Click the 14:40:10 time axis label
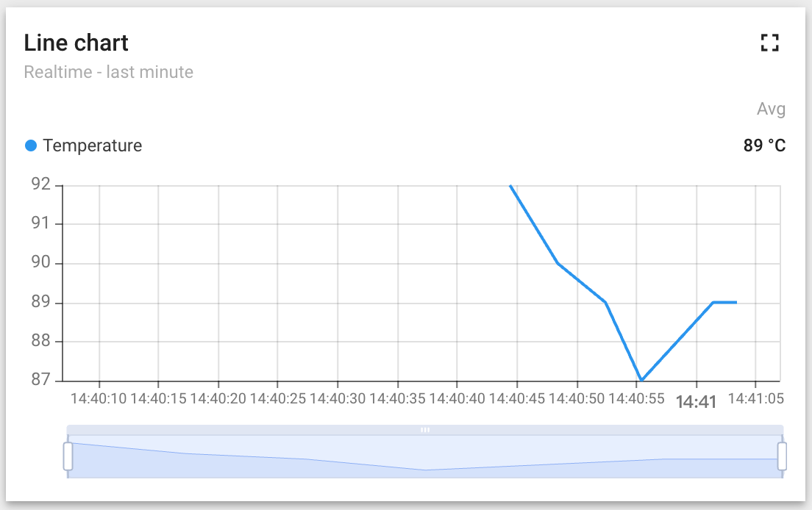Viewport: 812px width, 510px height. click(x=99, y=399)
